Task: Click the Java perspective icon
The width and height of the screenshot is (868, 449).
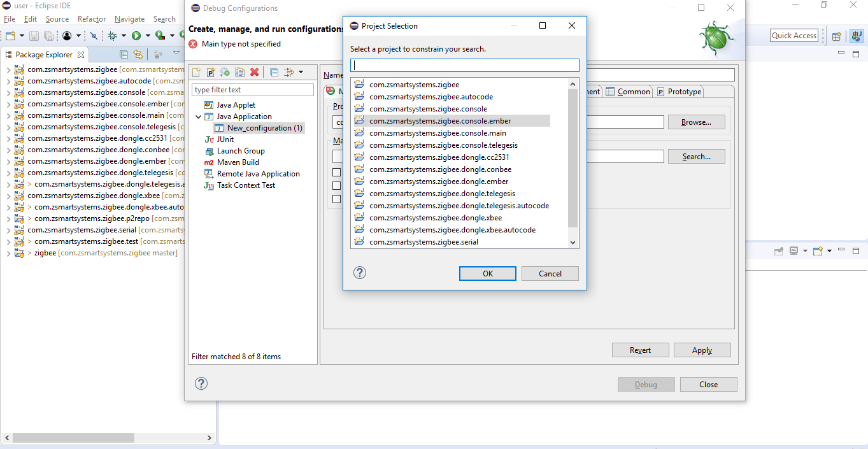Action: click(x=857, y=36)
